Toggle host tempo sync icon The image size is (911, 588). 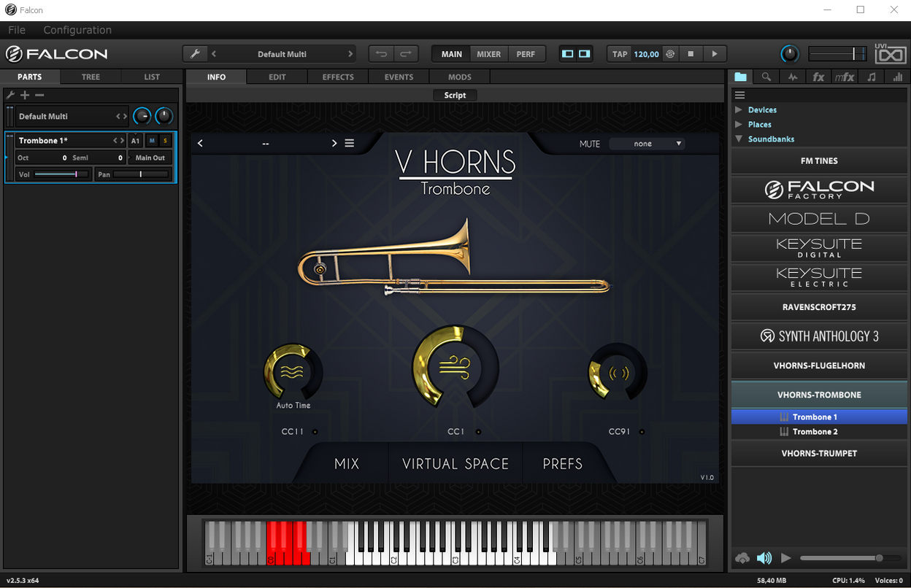(670, 54)
